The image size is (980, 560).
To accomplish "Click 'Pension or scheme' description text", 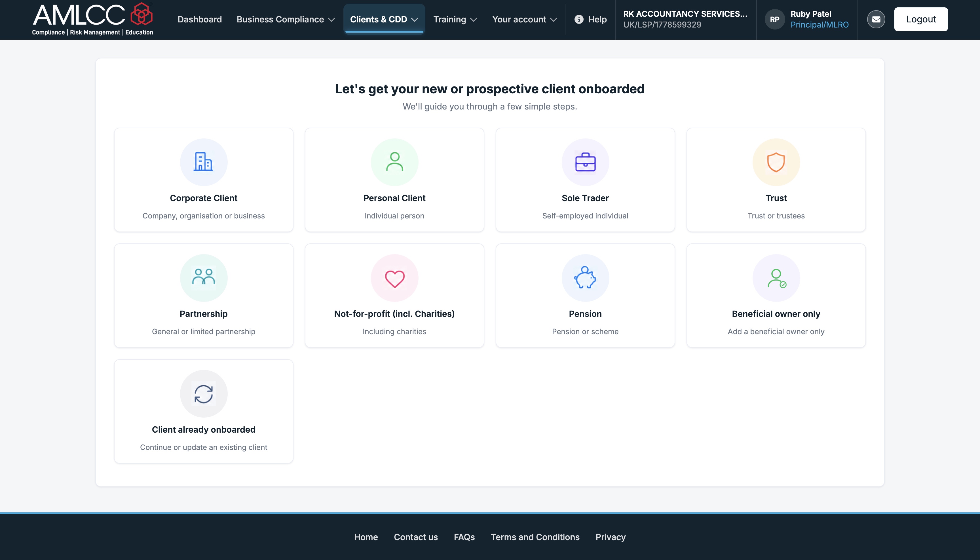I will 585,332.
